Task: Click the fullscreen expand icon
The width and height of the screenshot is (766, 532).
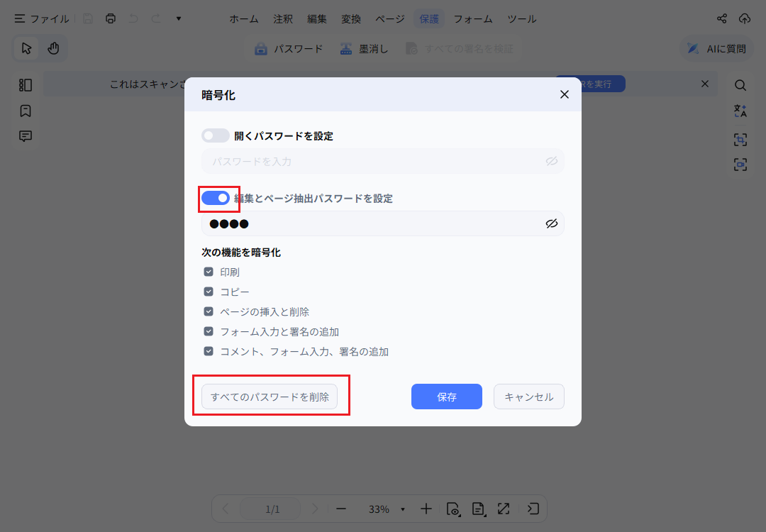Action: pyautogui.click(x=504, y=509)
